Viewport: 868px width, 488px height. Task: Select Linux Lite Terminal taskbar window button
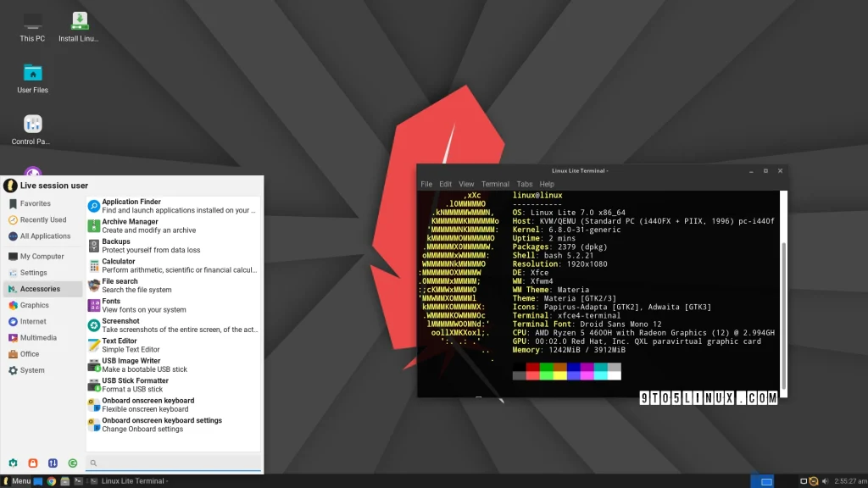click(x=132, y=481)
